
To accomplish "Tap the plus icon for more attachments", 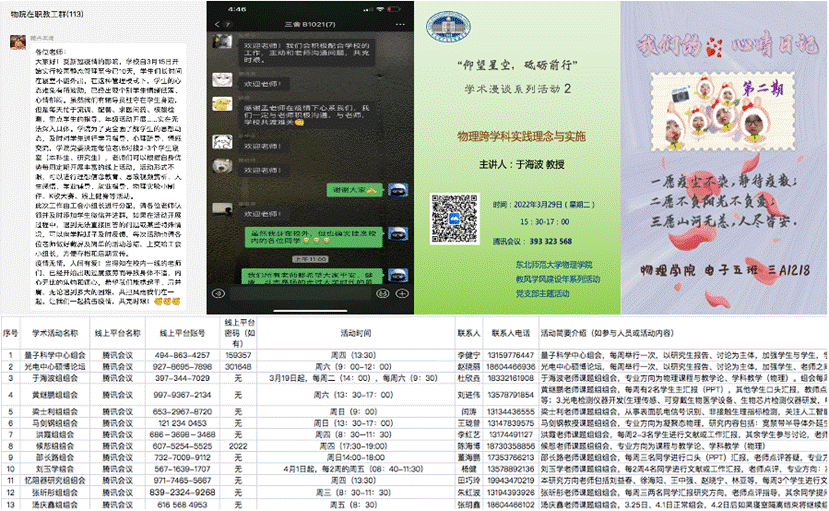I will click(402, 293).
